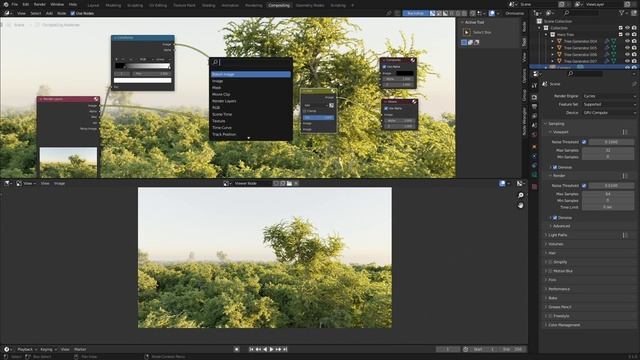
Task: Toggle the Use Nodes checkbox
Action: point(73,13)
